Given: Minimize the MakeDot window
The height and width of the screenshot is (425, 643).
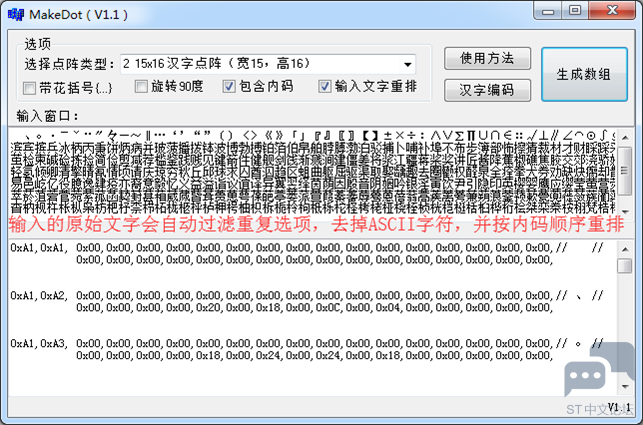Looking at the screenshot, I should click(x=547, y=11).
